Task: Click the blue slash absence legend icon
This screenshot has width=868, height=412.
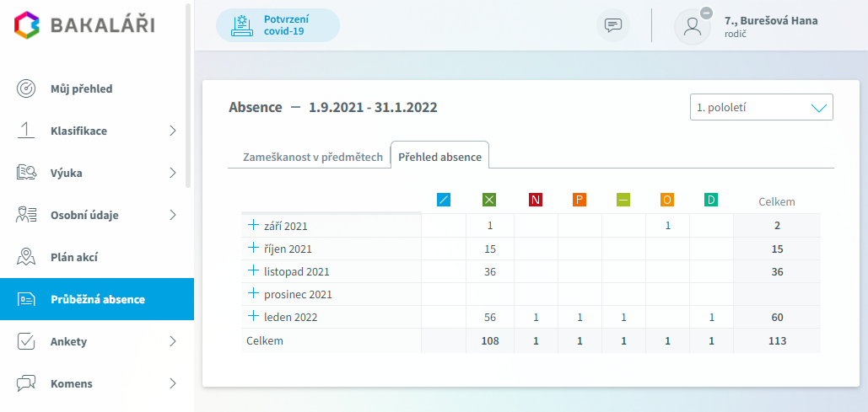Action: [x=444, y=201]
